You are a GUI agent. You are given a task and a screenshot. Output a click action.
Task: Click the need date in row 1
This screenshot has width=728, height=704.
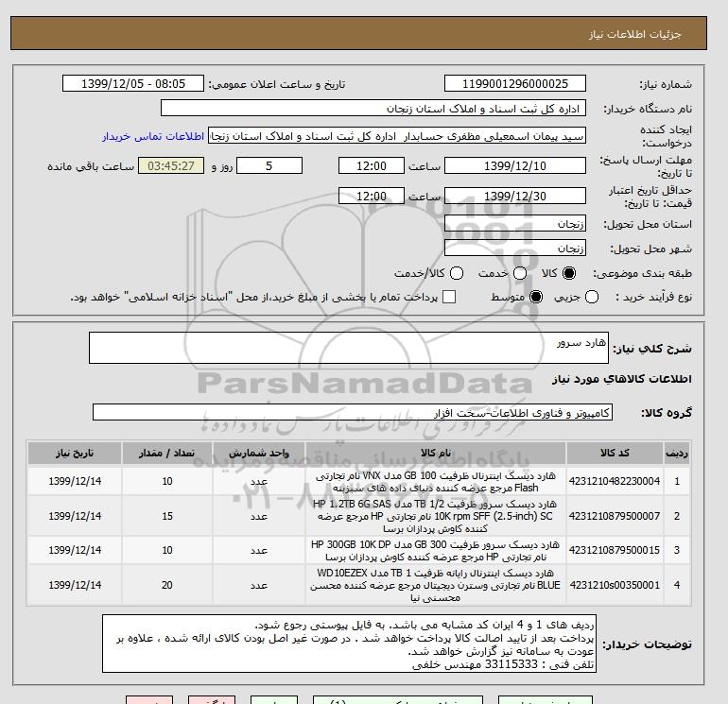75,481
